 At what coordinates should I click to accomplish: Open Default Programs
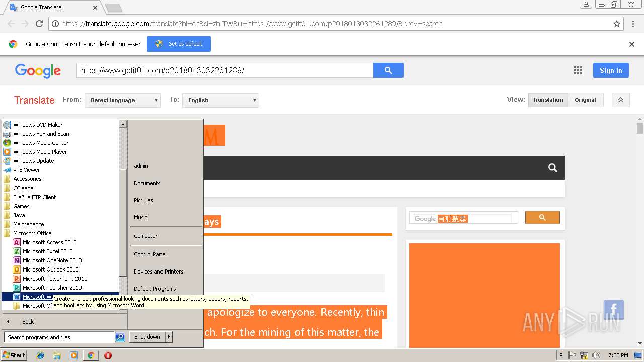(x=154, y=289)
